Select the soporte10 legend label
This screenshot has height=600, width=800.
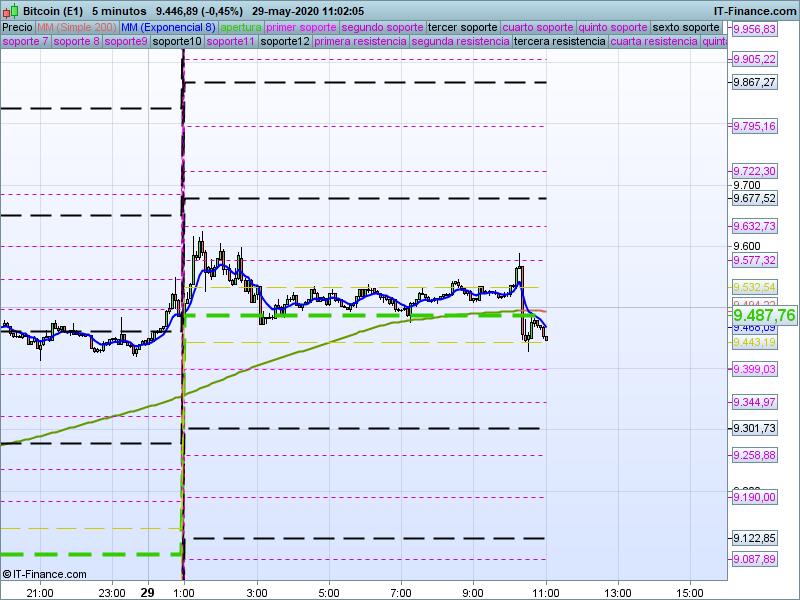click(x=177, y=41)
